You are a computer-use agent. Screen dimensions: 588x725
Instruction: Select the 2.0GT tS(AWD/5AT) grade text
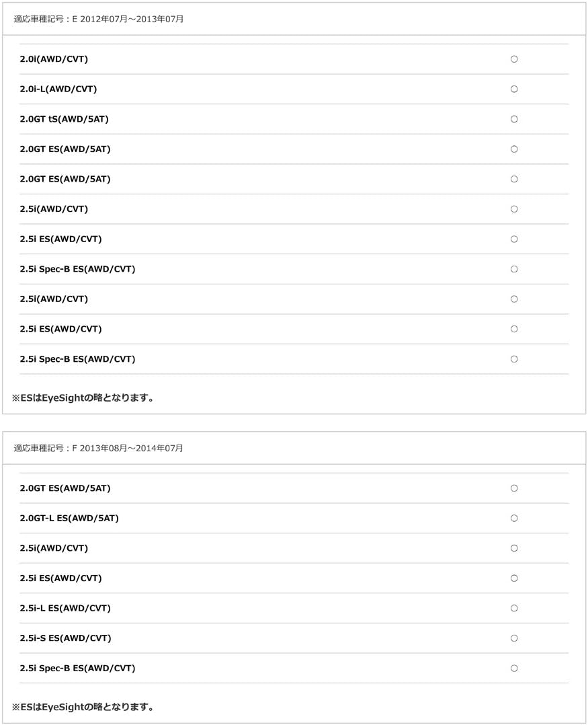(x=64, y=119)
